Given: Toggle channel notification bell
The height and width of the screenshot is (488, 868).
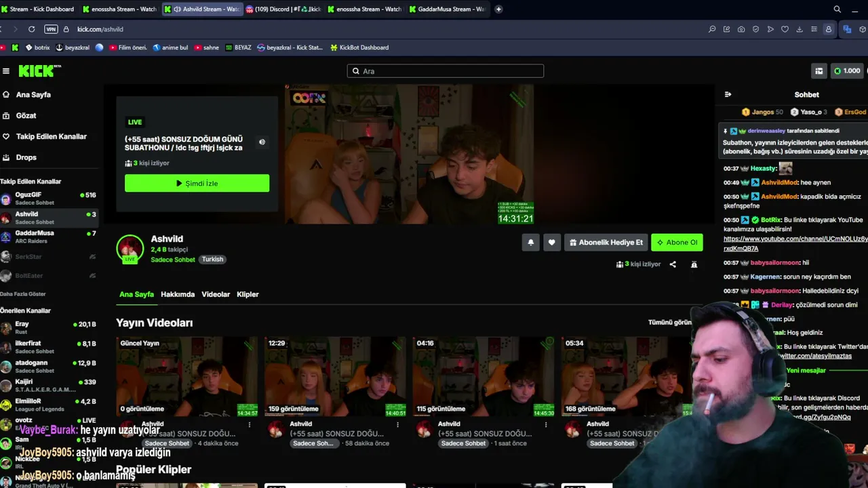Looking at the screenshot, I should (531, 243).
